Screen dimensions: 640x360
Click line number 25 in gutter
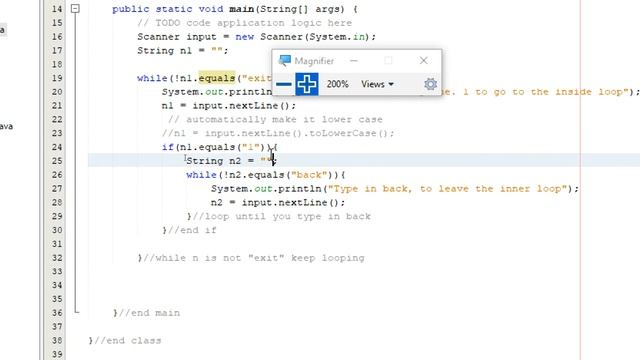(57, 161)
